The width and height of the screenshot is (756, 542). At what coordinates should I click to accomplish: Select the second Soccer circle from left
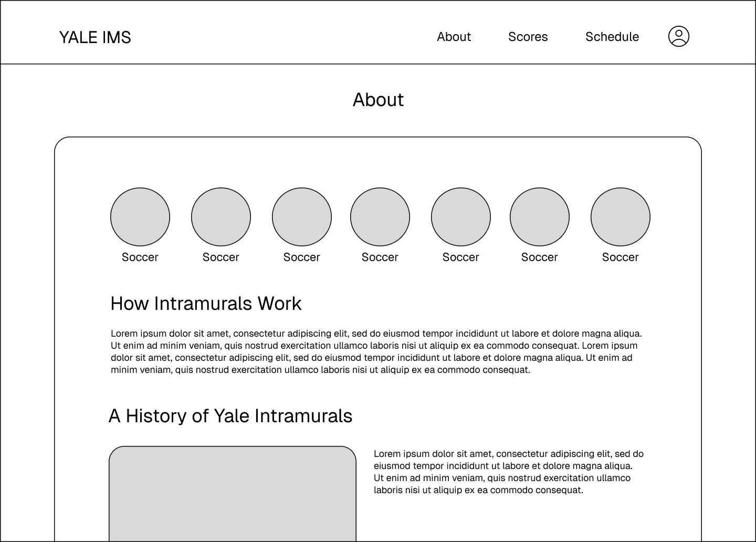[x=221, y=217]
